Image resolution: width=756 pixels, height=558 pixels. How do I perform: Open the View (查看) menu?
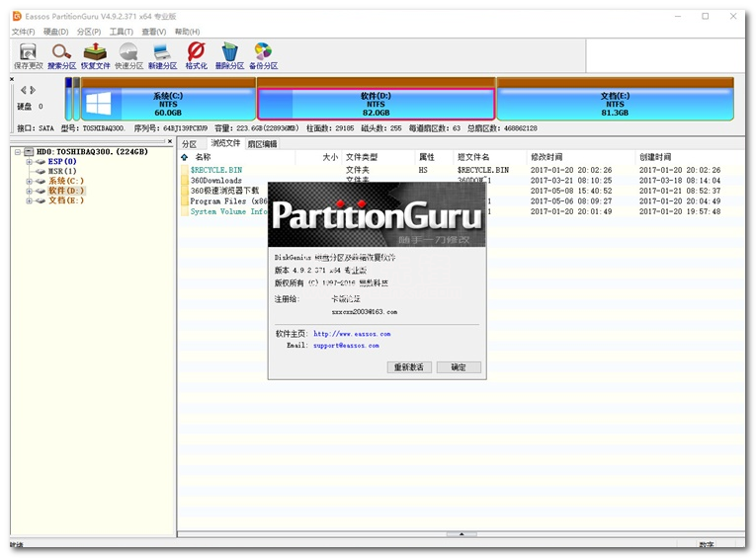(154, 32)
